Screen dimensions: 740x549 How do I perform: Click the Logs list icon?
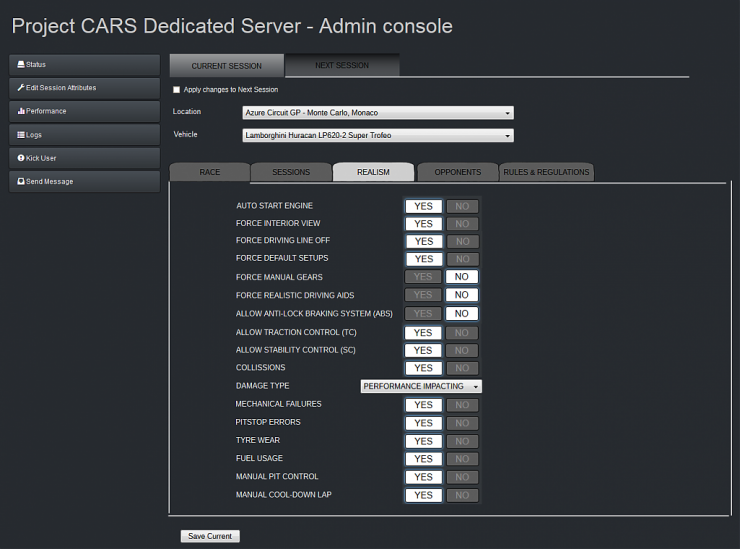(21, 135)
